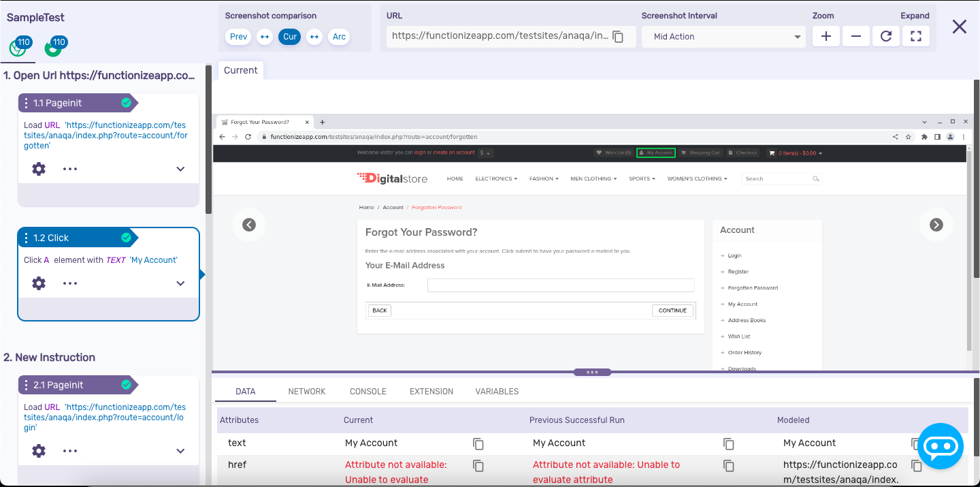
Task: Compare Prev and Cur screenshots
Action: point(265,37)
